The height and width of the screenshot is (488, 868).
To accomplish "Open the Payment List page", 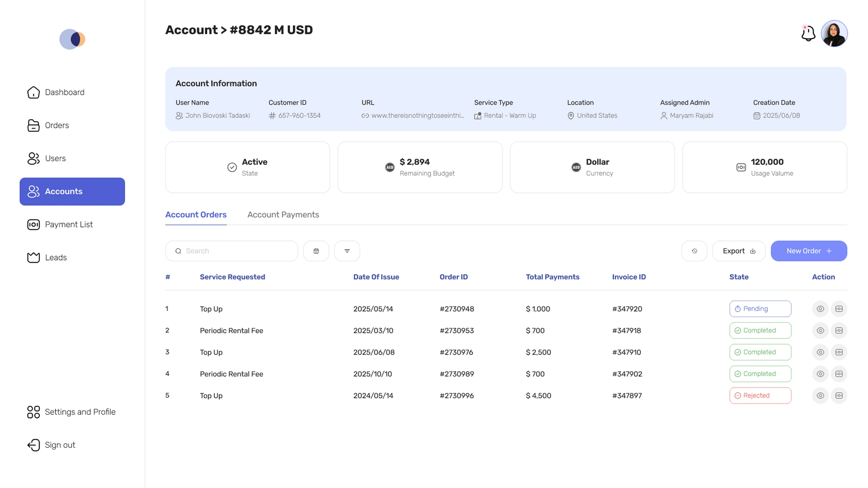I will (60, 224).
